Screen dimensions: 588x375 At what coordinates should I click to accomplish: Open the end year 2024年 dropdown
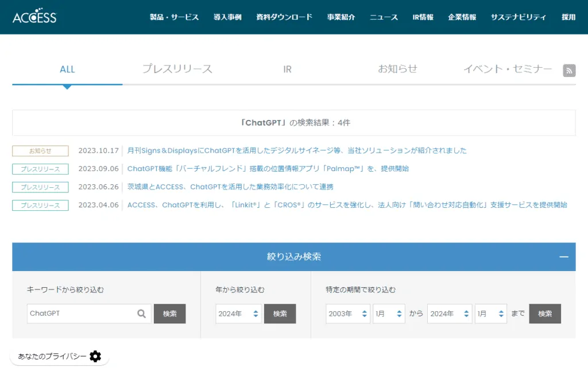pyautogui.click(x=449, y=314)
